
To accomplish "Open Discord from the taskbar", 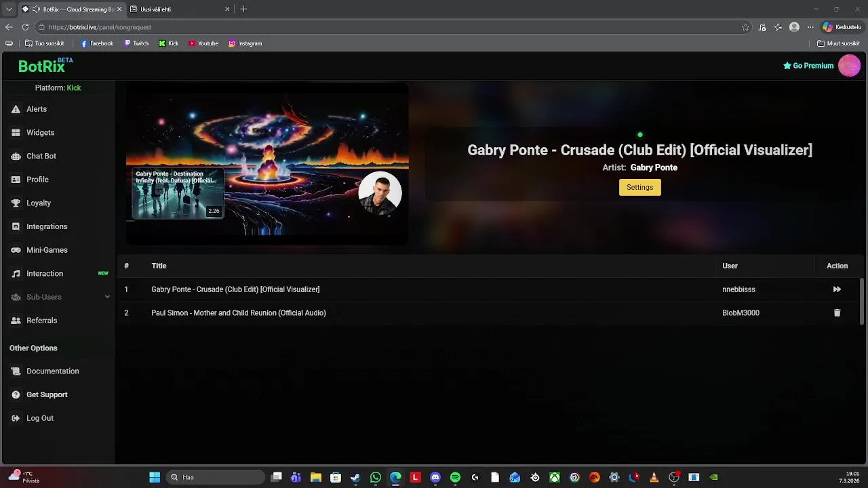I will (435, 477).
